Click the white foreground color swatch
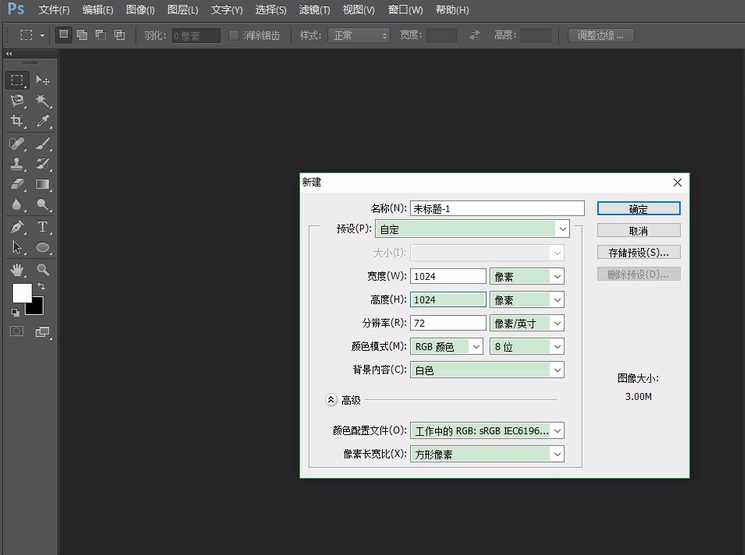The image size is (745, 555). 21,292
